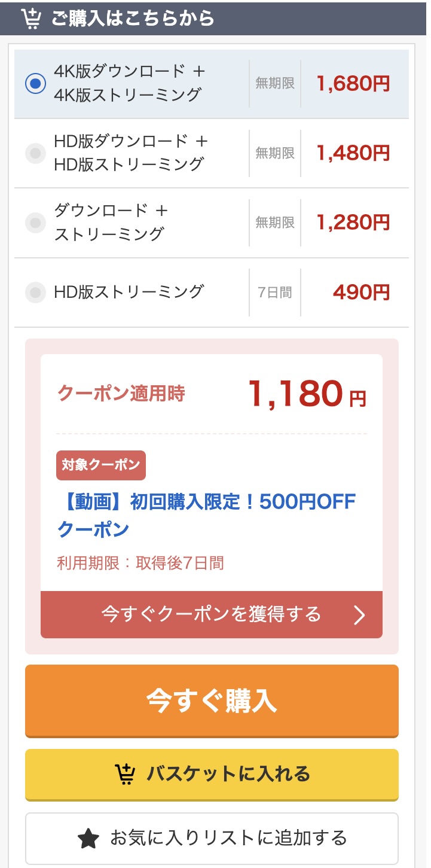Click the ご購入はこちらから header text

133,18
